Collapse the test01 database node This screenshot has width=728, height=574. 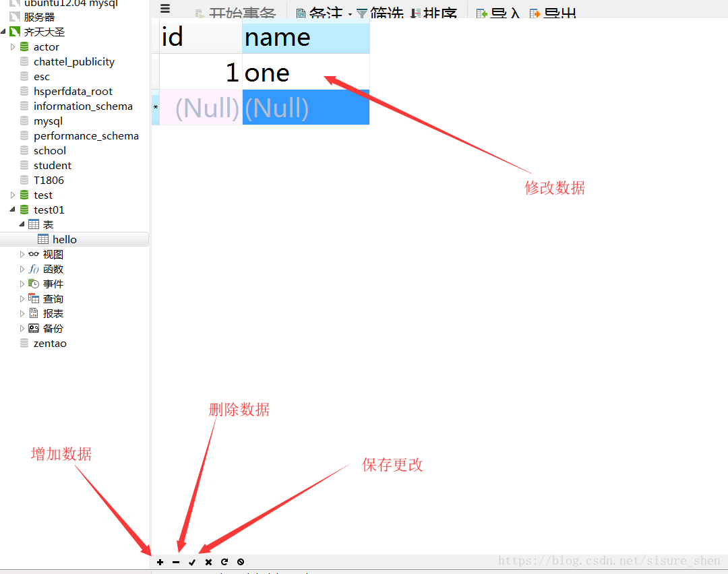(x=13, y=210)
